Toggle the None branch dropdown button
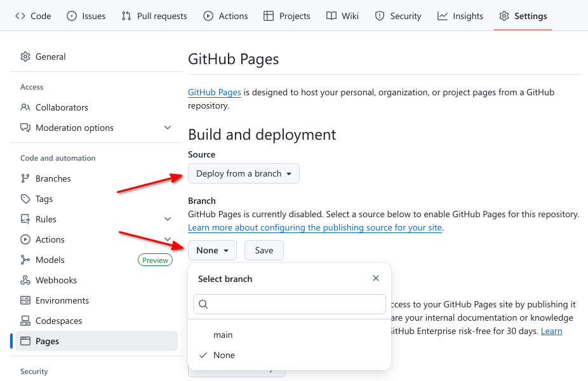The height and width of the screenshot is (381, 588). (212, 250)
